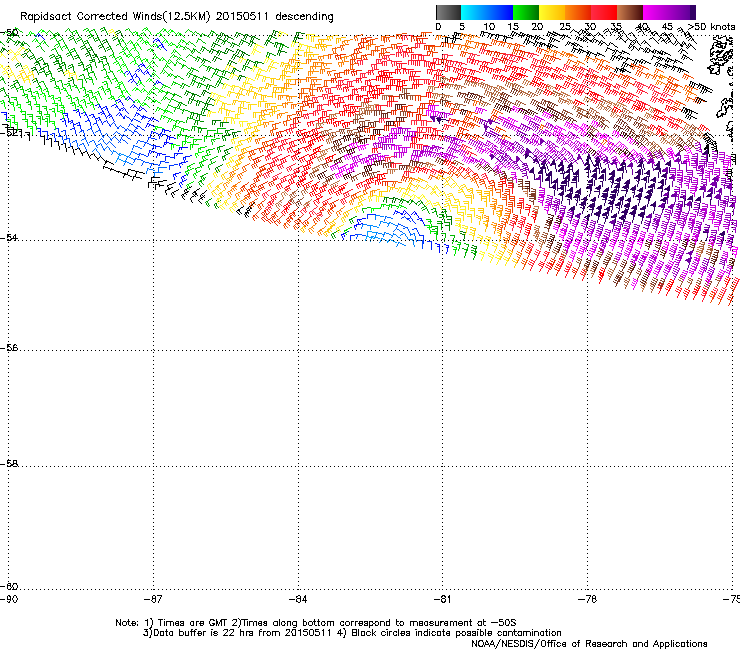The width and height of the screenshot is (740, 650).
Task: Click the '>50 knots' legend label
Action: click(x=712, y=27)
